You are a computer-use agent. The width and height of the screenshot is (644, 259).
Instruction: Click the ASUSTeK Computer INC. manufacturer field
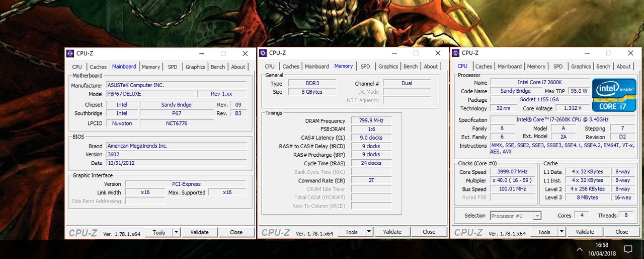(x=176, y=85)
